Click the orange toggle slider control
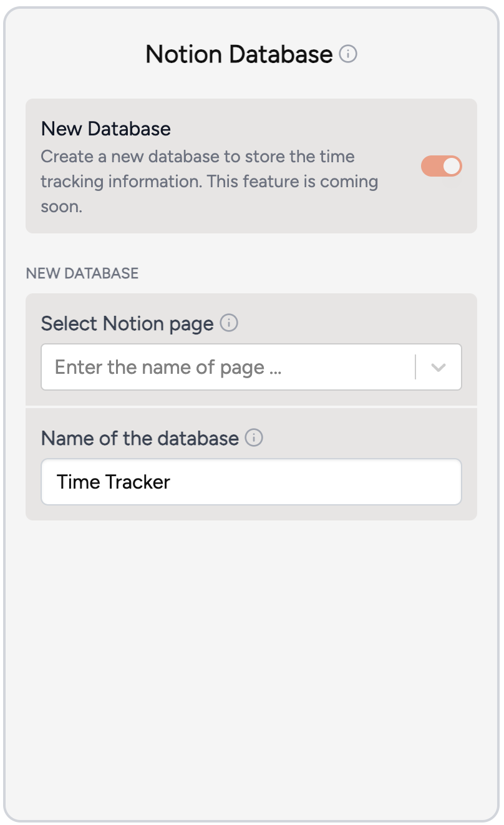The height and width of the screenshot is (825, 504). click(x=441, y=166)
